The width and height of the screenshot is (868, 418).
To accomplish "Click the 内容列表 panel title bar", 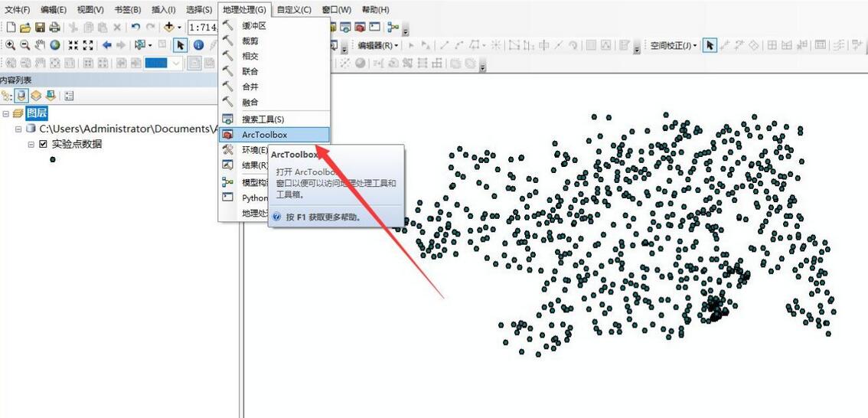I will (108, 80).
